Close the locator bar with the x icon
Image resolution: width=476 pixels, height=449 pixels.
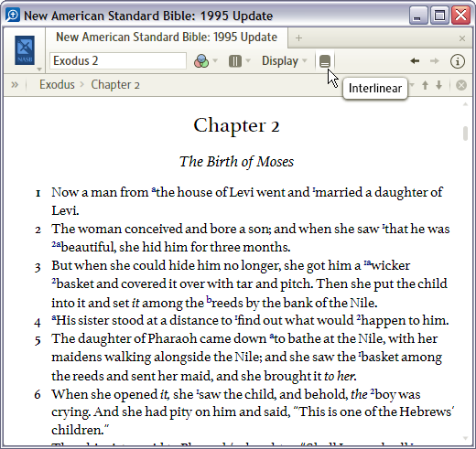[x=461, y=85]
